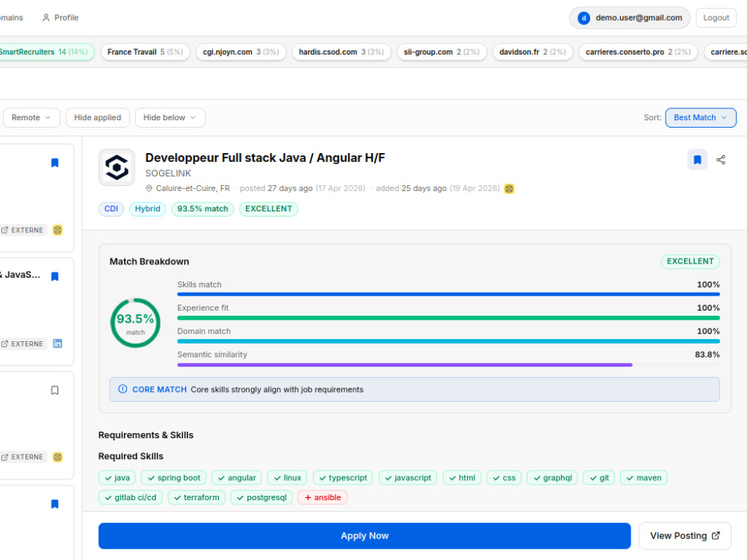Open the Best Match sort dropdown
Viewport: 747px width, 560px height.
coord(701,118)
